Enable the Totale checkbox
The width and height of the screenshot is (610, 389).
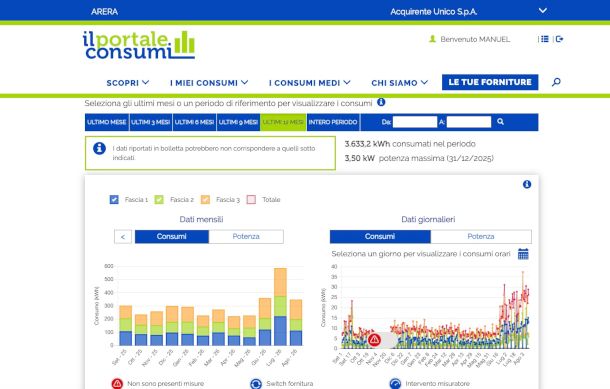[251, 200]
